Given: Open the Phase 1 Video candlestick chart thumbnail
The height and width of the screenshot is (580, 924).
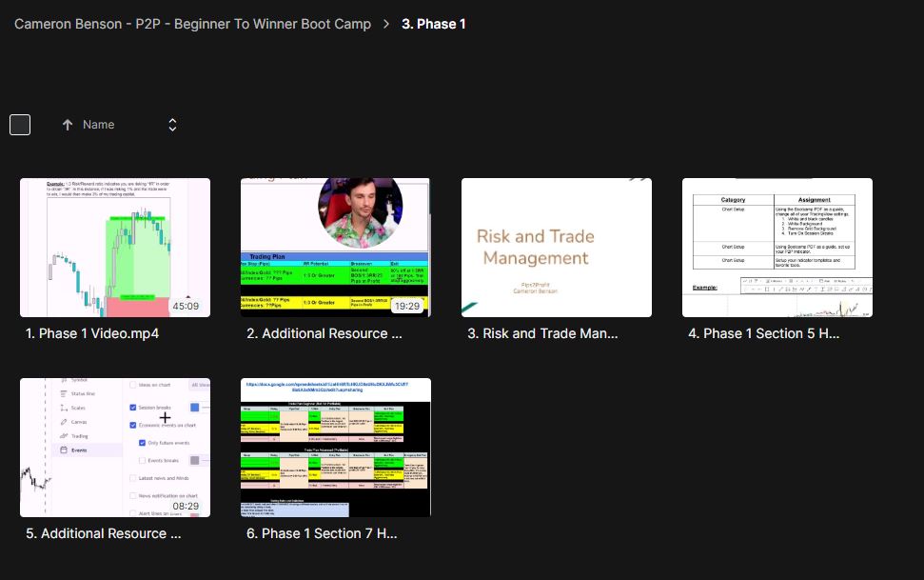Looking at the screenshot, I should click(x=114, y=247).
